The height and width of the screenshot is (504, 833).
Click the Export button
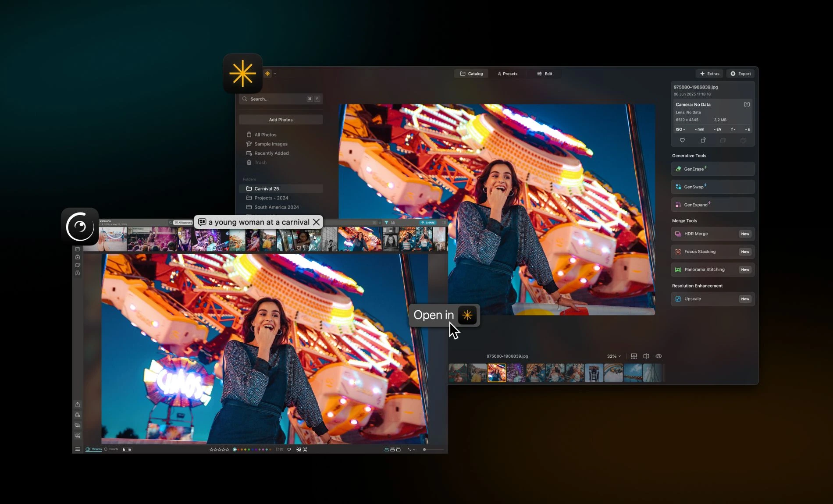pos(740,74)
